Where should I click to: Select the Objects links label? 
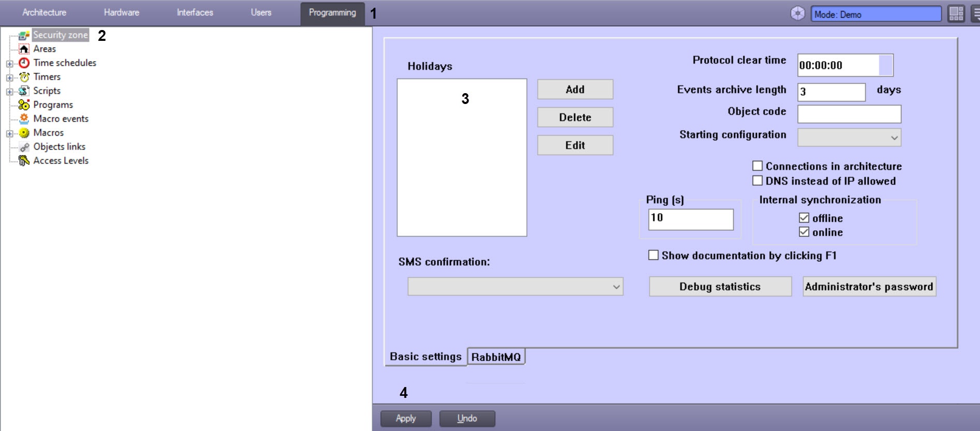pyautogui.click(x=60, y=147)
